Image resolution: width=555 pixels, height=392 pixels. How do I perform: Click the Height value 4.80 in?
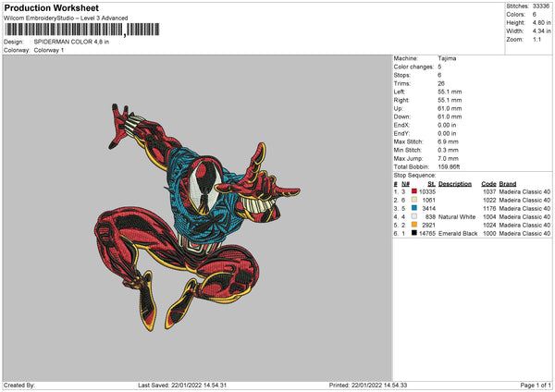point(541,22)
